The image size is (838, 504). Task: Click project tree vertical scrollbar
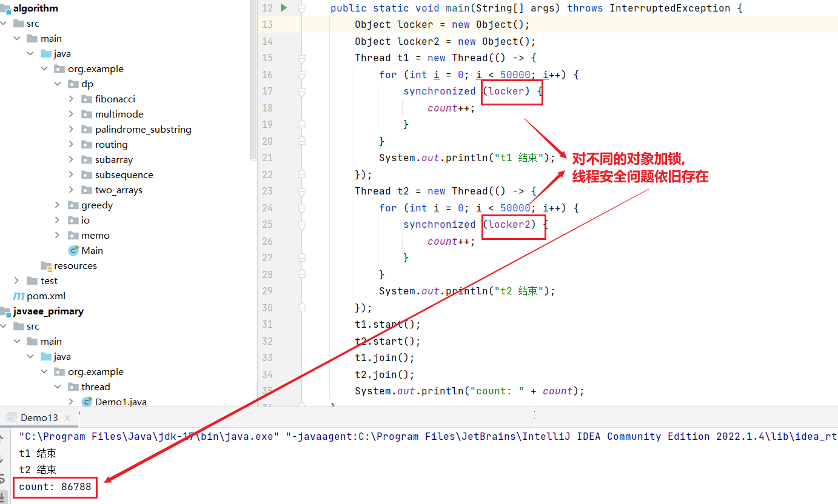253,79
